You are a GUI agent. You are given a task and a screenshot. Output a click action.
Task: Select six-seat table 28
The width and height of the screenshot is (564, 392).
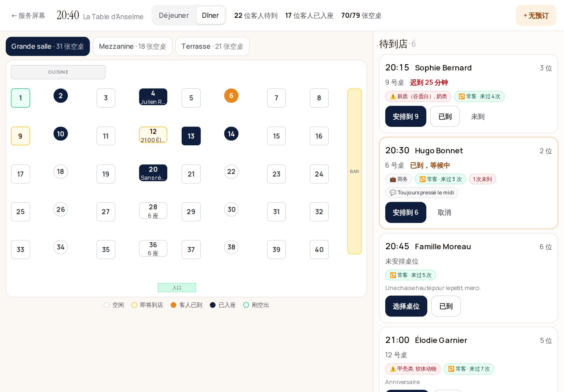tap(153, 211)
